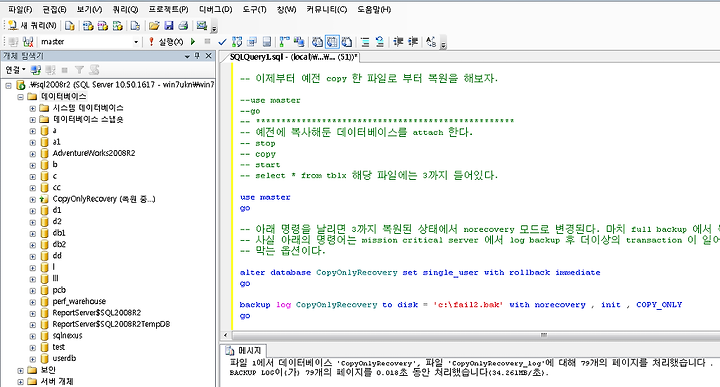Click Uncomment Selected Lines icon
The width and height of the screenshot is (720, 387).
[x=380, y=42]
